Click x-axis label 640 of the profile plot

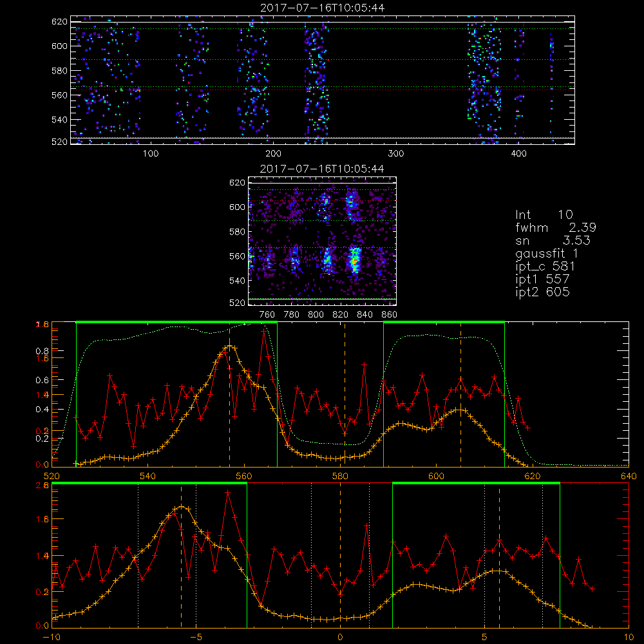click(x=629, y=477)
